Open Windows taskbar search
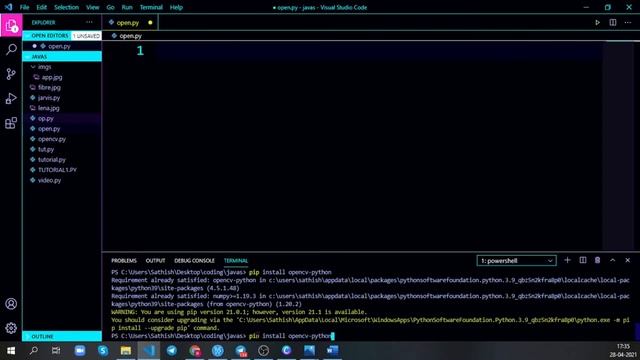The height and width of the screenshot is (360, 640). click(34, 351)
